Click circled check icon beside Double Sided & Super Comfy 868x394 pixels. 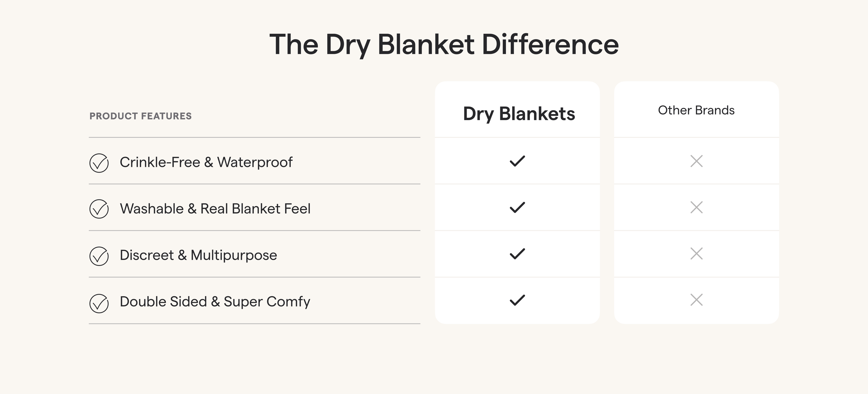[x=99, y=303]
